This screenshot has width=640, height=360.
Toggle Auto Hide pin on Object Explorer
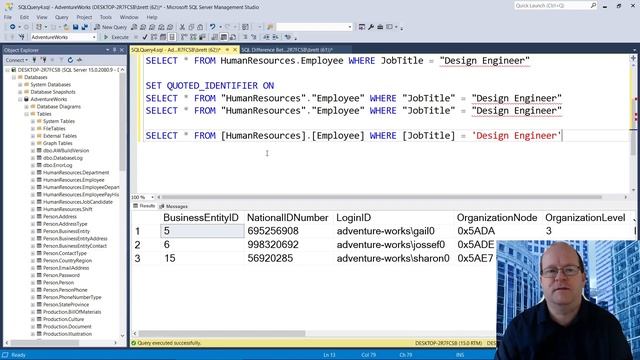tap(114, 50)
